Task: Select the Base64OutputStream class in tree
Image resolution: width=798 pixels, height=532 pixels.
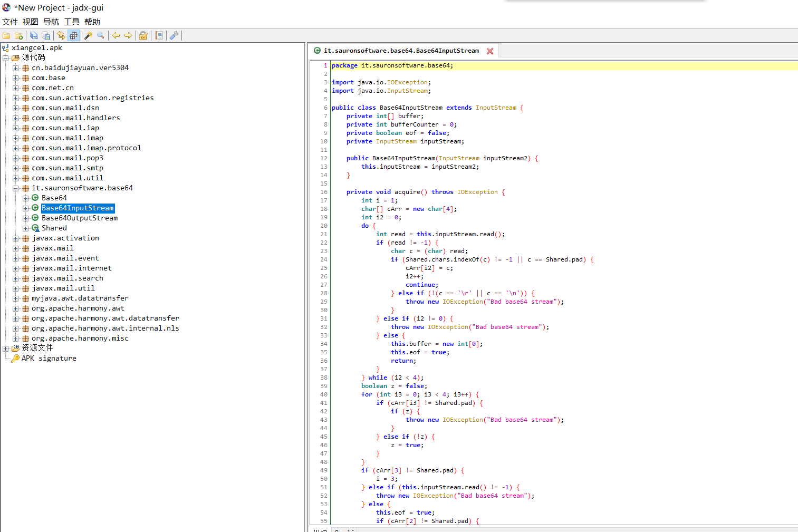Action: tap(79, 218)
